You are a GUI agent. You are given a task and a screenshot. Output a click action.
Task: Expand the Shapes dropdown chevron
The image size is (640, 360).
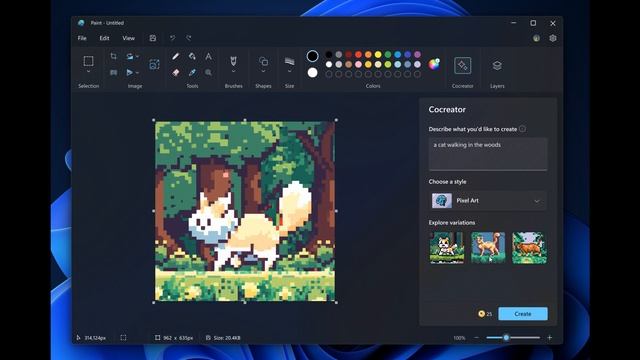pyautogui.click(x=263, y=71)
